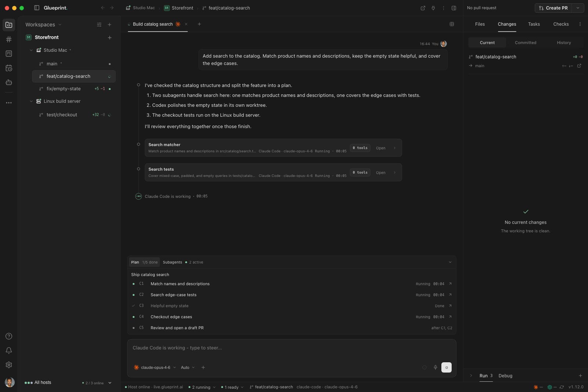Switch to Debug panel tab
588x392 pixels.
505,375
